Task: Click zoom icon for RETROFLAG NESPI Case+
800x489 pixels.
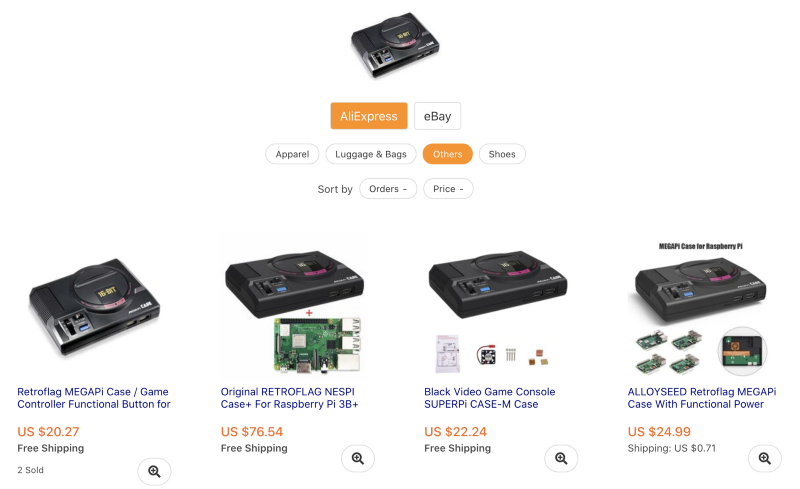Action: [358, 458]
